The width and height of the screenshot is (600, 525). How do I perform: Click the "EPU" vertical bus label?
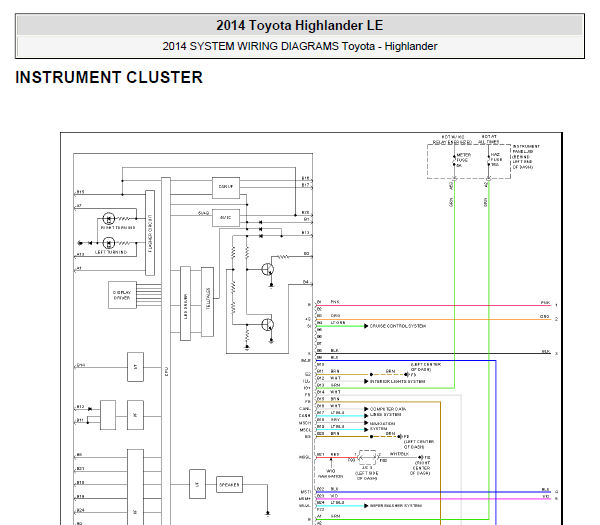click(166, 371)
